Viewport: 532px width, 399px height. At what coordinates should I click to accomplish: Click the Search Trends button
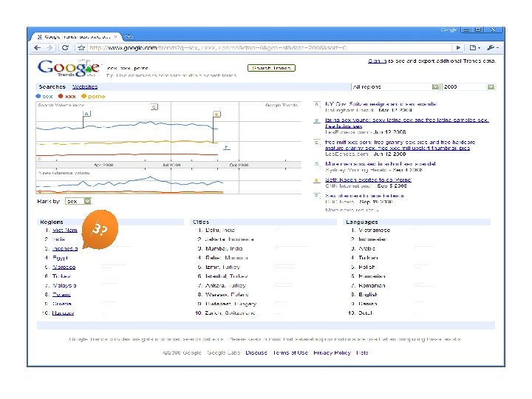271,68
